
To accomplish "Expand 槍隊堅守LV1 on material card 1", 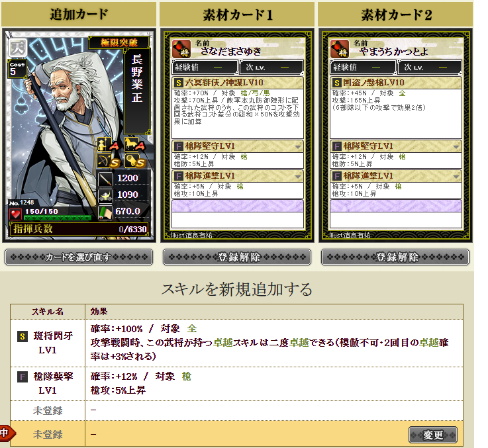I will 298,146.
